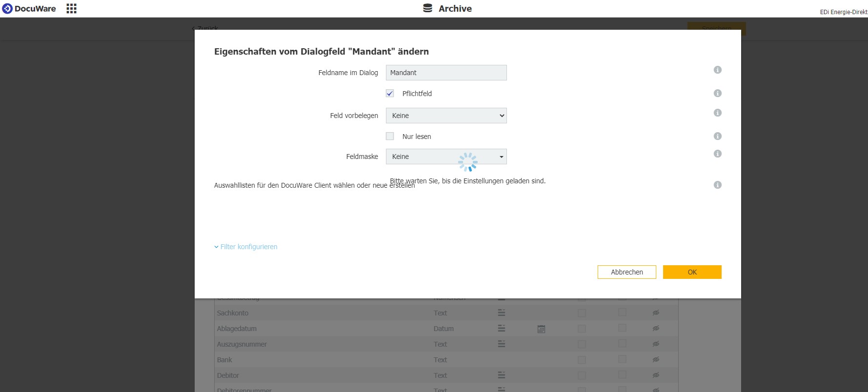
Task: Show info for Feldname im Dialog
Action: pyautogui.click(x=717, y=70)
